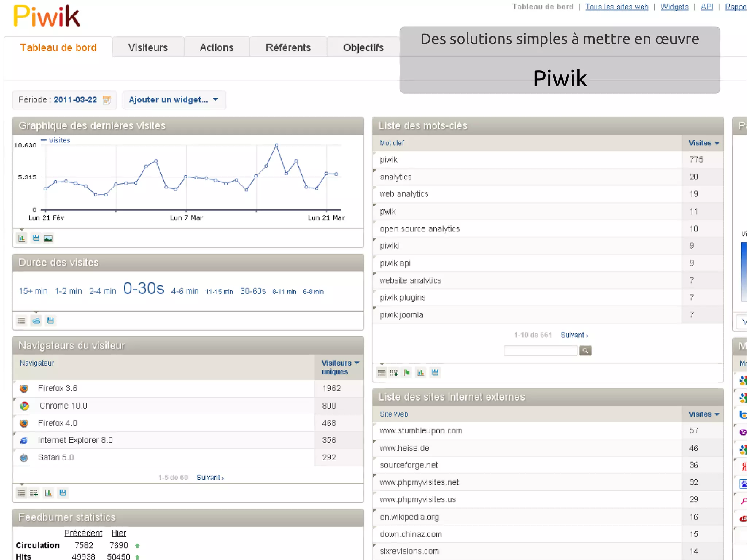The width and height of the screenshot is (747, 560).
Task: Open the Ajouter un widget dropdown
Action: click(x=174, y=100)
